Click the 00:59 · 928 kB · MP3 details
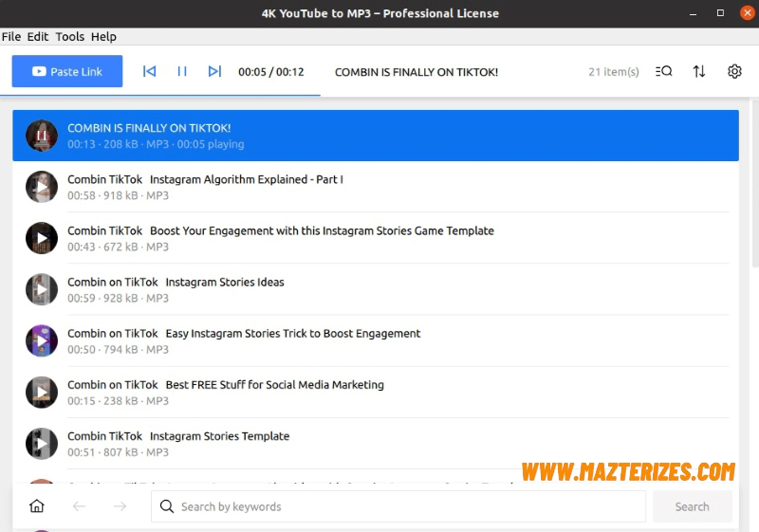Viewport: 759px width, 532px height. tap(118, 298)
